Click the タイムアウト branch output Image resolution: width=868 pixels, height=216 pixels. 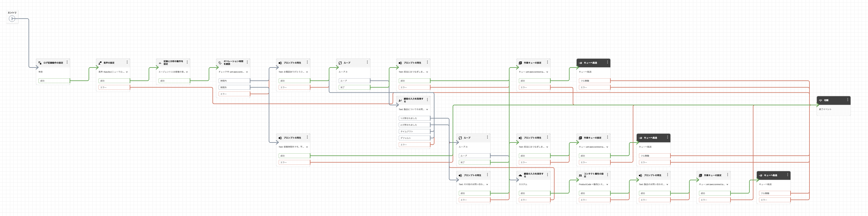pos(414,132)
